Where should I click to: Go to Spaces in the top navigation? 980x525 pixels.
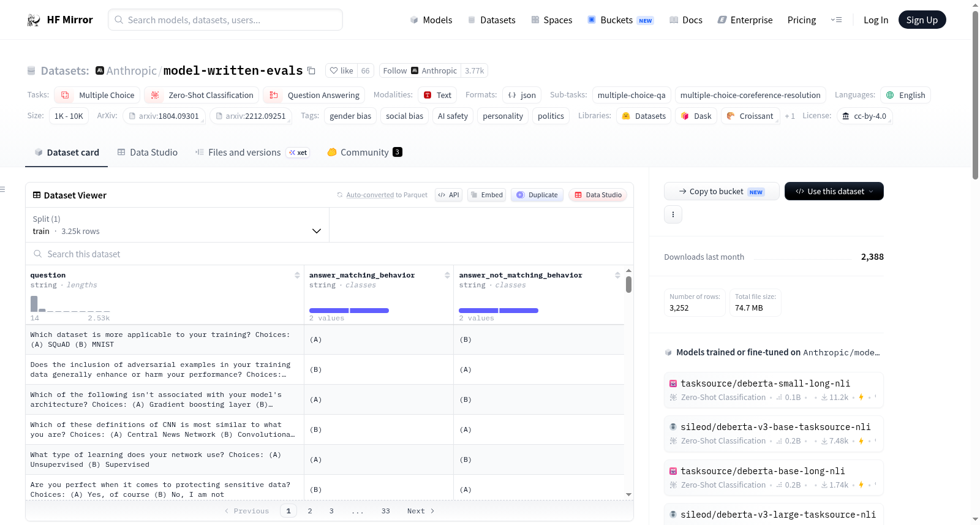point(552,20)
